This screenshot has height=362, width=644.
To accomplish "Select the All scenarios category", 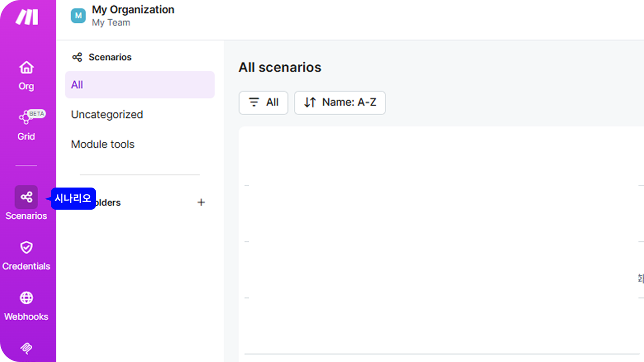I will [x=140, y=84].
